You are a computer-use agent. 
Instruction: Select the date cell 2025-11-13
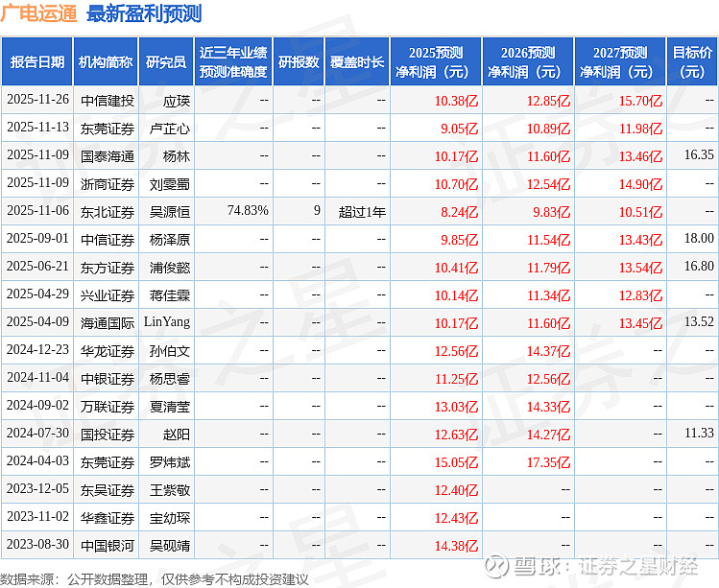pos(37,128)
